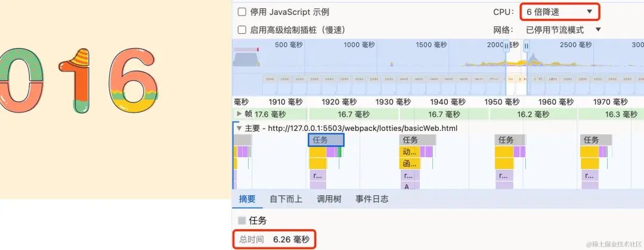Enable the 停用 JavaScript 示例 checkbox
The width and height of the screenshot is (644, 250).
[x=242, y=12]
